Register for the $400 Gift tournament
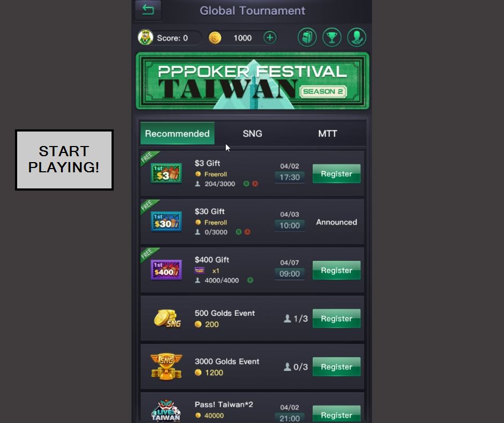The height and width of the screenshot is (423, 504). tap(337, 270)
